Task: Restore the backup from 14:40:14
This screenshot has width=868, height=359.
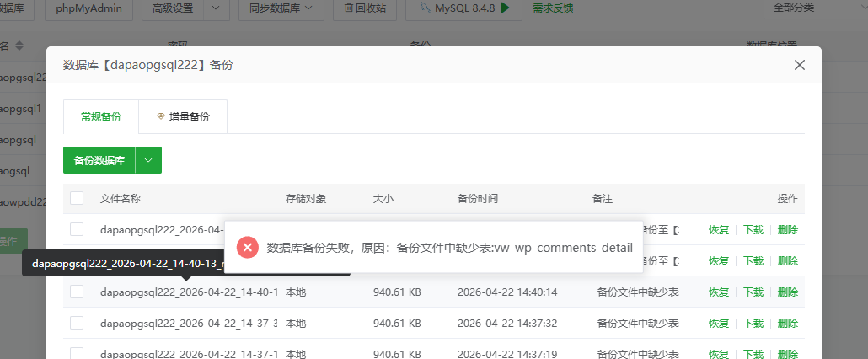Action: tap(719, 292)
